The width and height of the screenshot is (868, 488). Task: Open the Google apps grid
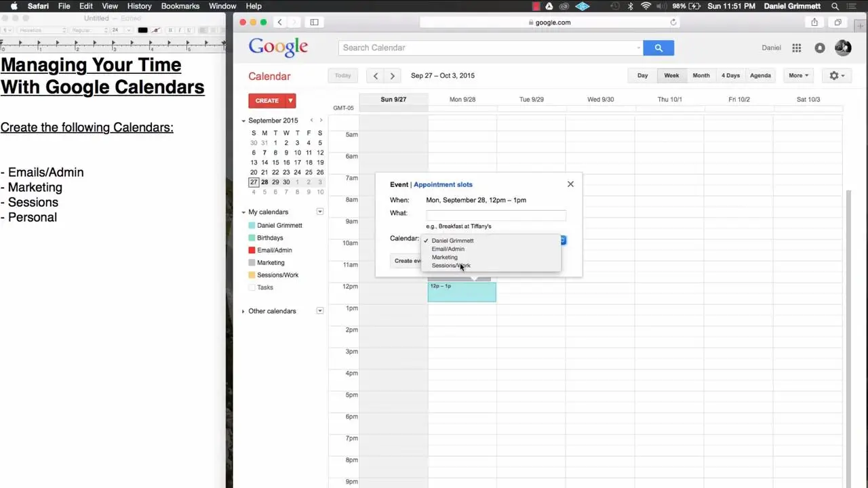coord(797,47)
